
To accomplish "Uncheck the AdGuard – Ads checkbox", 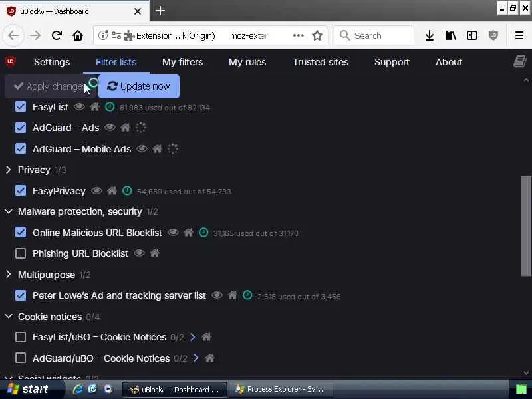I will tap(21, 128).
